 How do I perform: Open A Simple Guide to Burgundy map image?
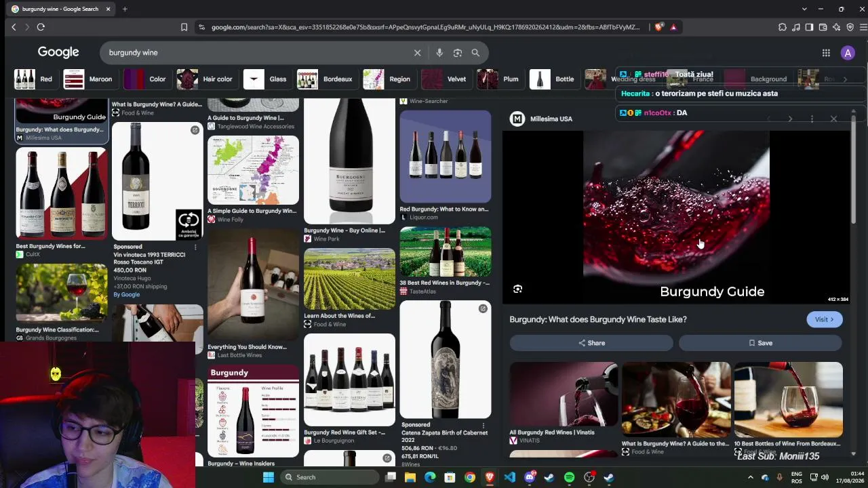[253, 170]
